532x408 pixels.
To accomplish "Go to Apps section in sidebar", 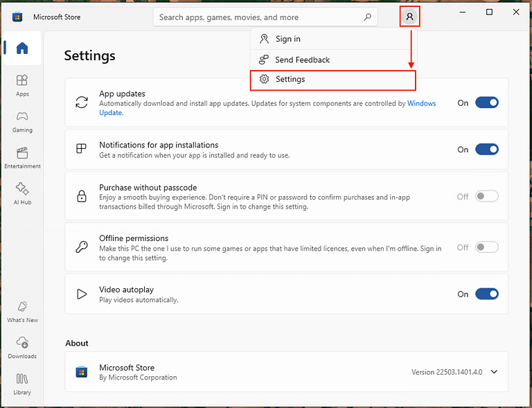I will [x=22, y=85].
